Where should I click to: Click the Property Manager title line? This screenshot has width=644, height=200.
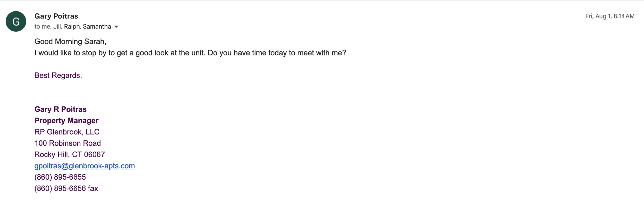pyautogui.click(x=66, y=121)
